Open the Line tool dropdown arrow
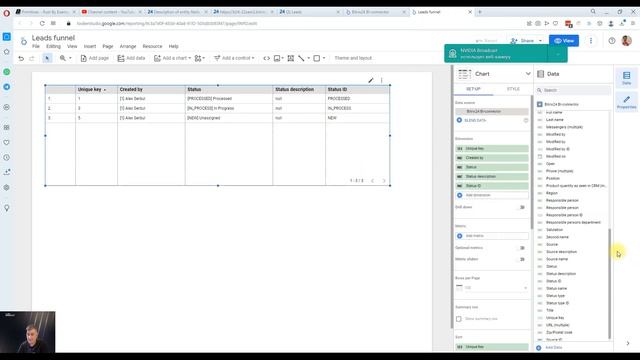Image resolution: width=640 pixels, height=360 pixels. click(309, 58)
